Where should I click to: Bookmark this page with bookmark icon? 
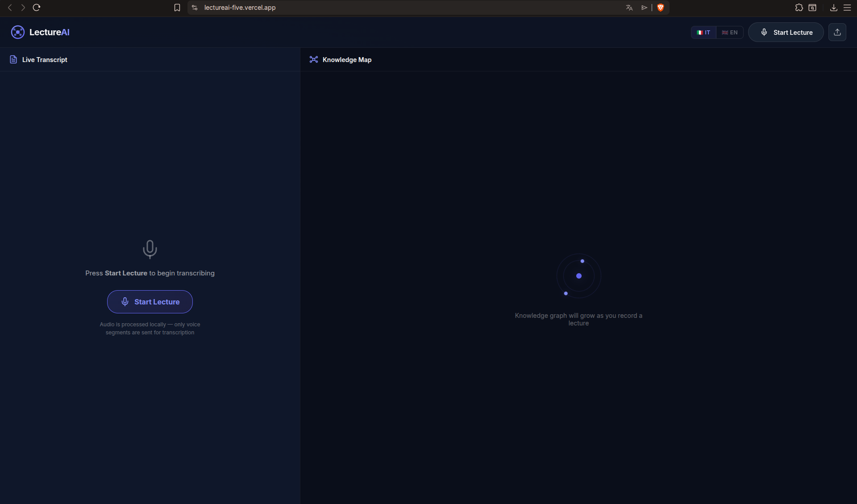click(x=177, y=8)
